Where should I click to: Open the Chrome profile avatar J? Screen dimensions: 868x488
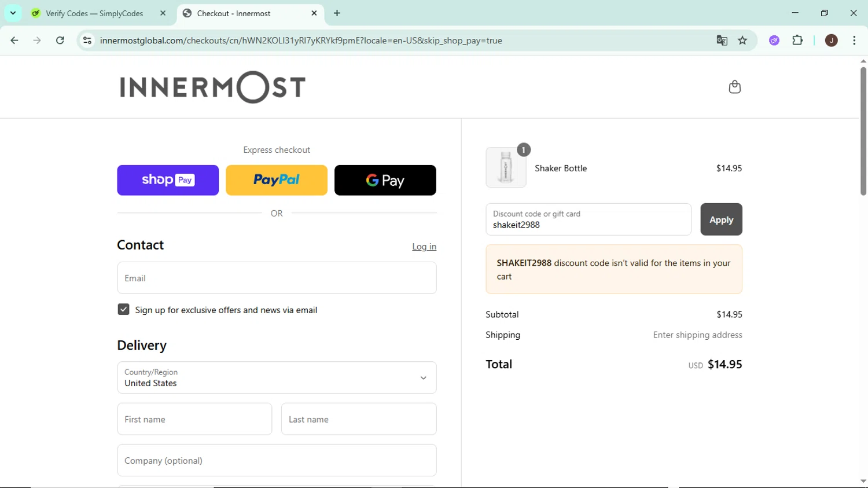coord(832,41)
